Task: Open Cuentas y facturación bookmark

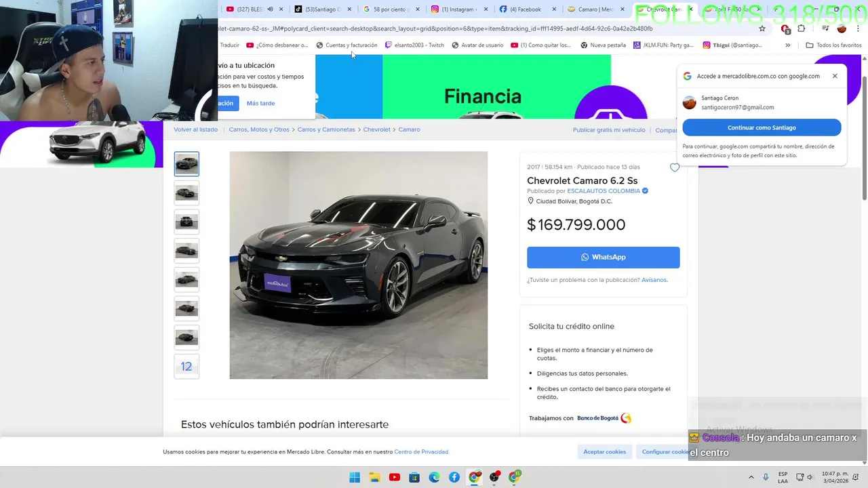Action: pyautogui.click(x=347, y=45)
